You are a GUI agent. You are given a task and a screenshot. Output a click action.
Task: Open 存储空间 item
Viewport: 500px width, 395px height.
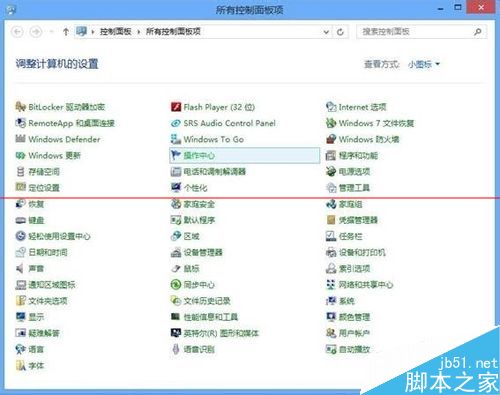(x=38, y=172)
